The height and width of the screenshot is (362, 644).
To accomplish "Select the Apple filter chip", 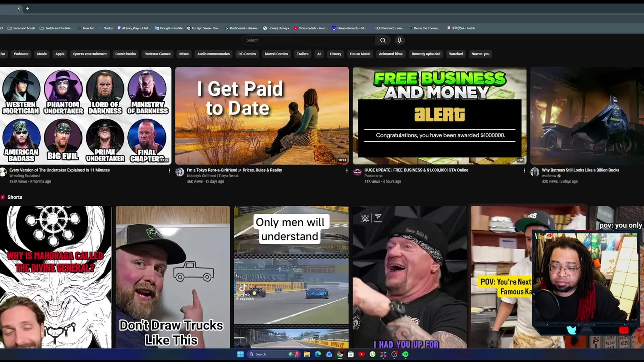I will coord(60,54).
